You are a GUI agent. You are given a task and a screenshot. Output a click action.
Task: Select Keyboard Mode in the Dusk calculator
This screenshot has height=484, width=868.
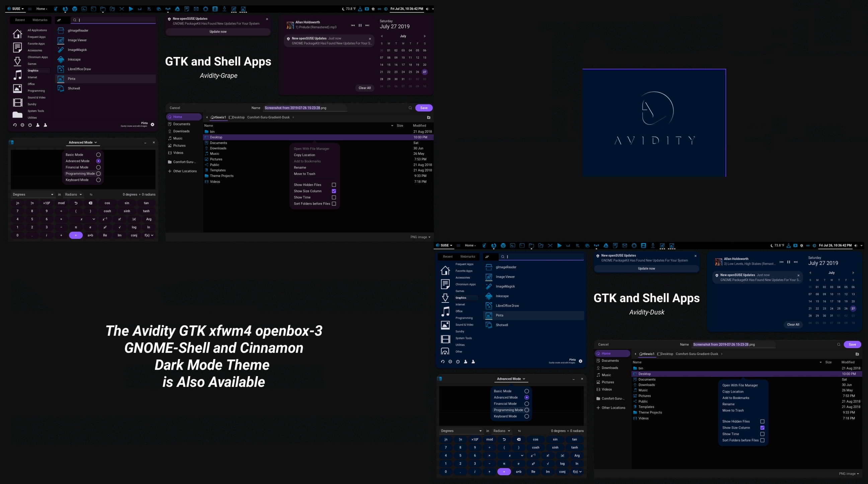[x=527, y=416]
